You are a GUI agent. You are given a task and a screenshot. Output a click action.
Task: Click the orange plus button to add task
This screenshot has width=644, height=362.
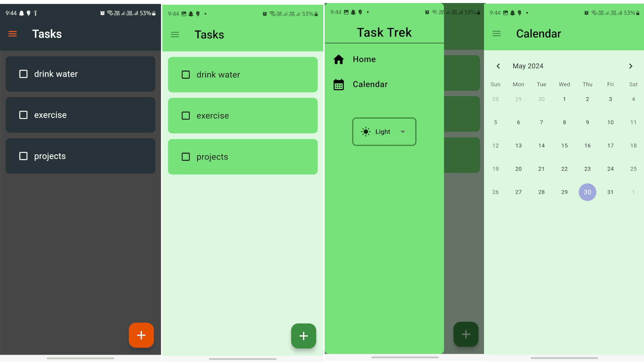click(142, 335)
